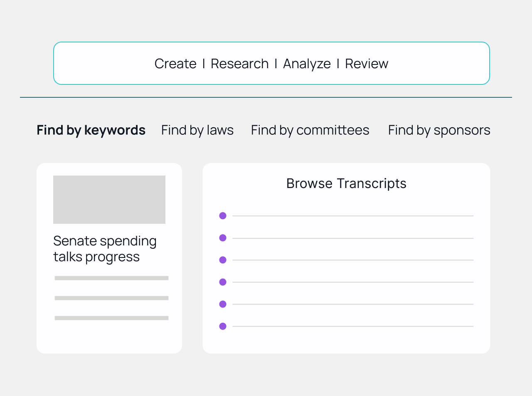Image resolution: width=532 pixels, height=396 pixels.
Task: Select the fifth purple transcript bullet
Action: [223, 304]
